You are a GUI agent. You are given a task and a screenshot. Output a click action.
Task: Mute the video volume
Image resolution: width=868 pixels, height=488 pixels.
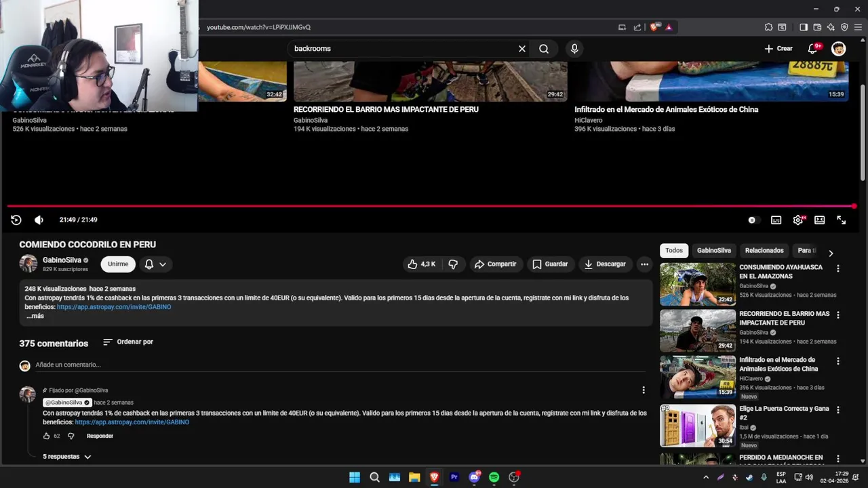click(39, 220)
